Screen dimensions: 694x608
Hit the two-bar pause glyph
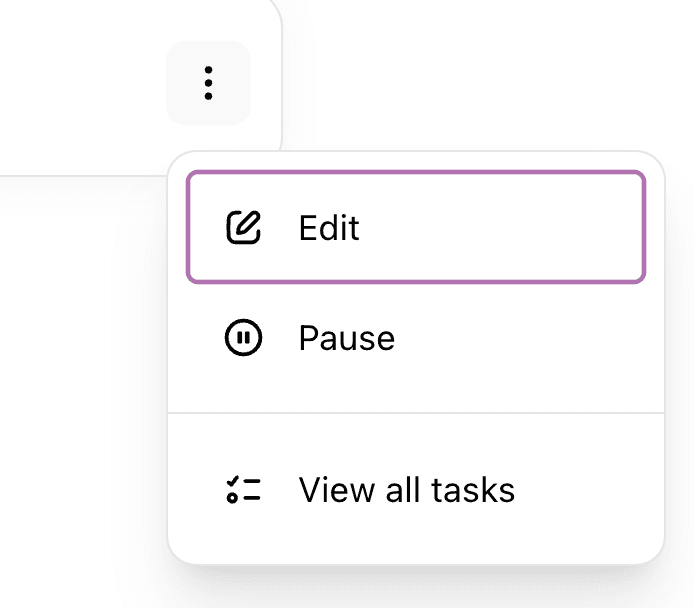point(243,338)
